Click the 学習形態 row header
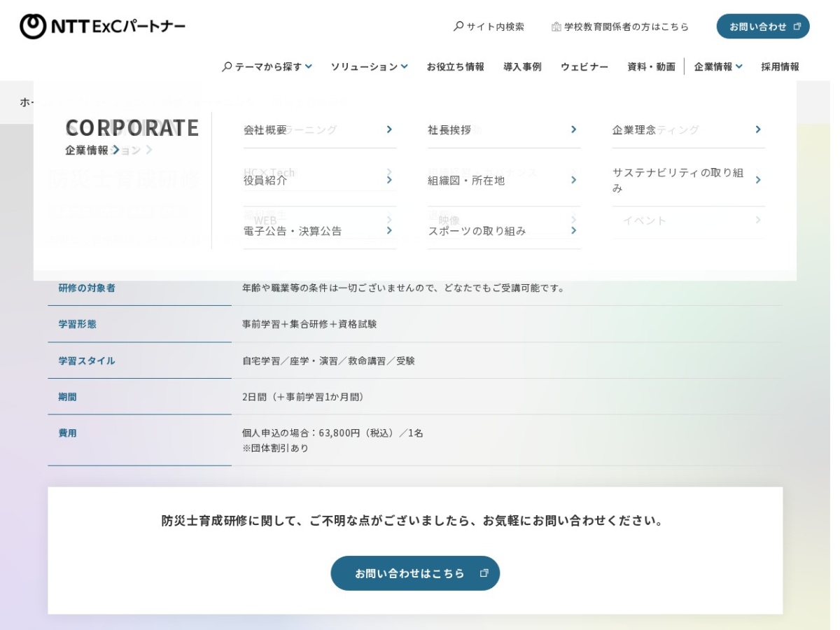This screenshot has height=630, width=840. point(78,324)
